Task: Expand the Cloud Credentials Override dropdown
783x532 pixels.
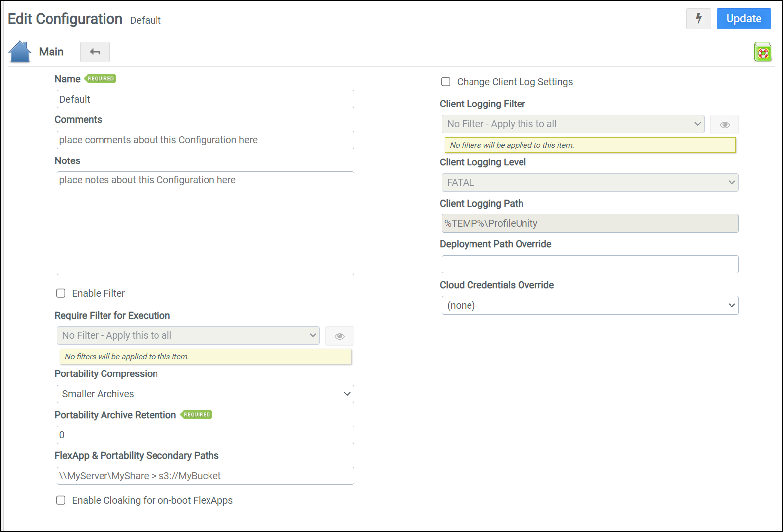Action: (x=590, y=305)
